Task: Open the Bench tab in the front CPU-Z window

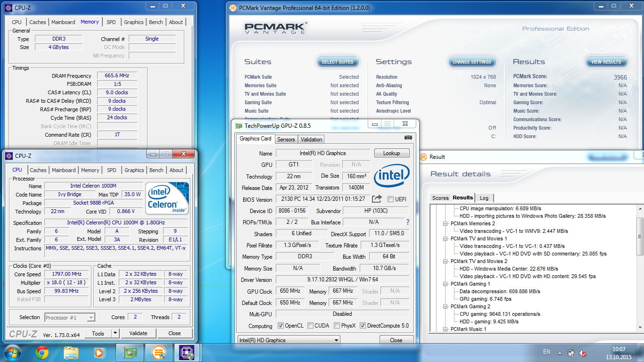Action: click(x=157, y=170)
